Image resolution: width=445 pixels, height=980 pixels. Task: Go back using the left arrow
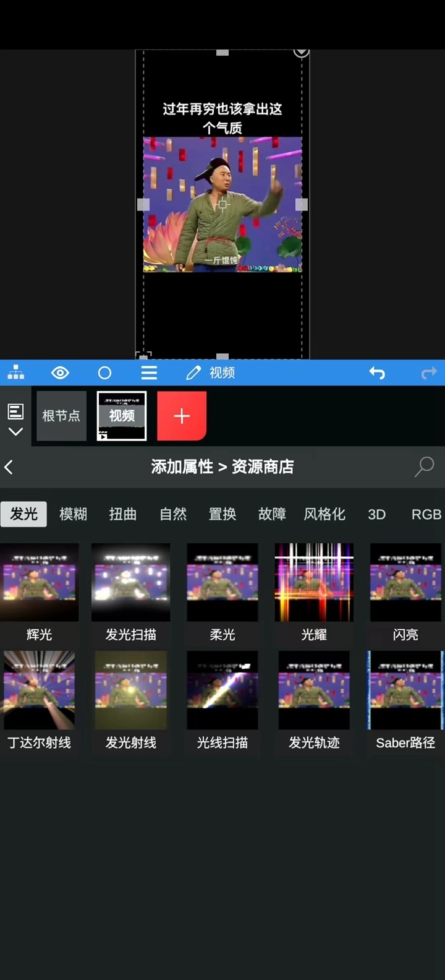pyautogui.click(x=9, y=467)
